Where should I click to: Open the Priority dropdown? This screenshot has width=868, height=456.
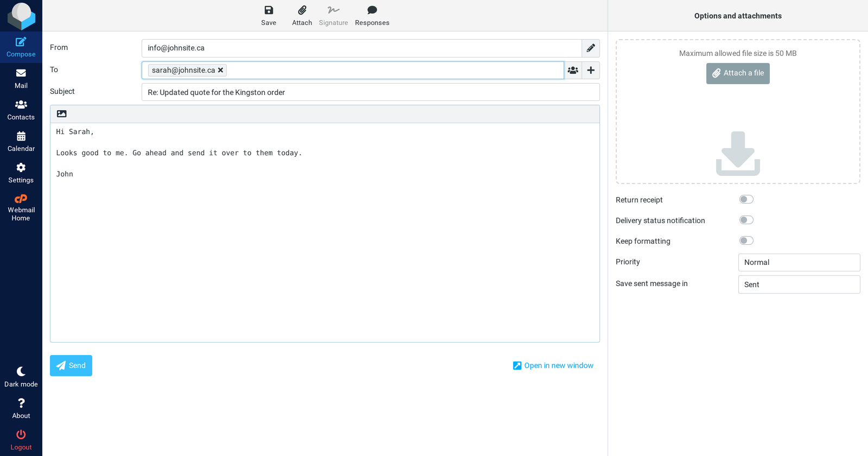[x=799, y=262]
